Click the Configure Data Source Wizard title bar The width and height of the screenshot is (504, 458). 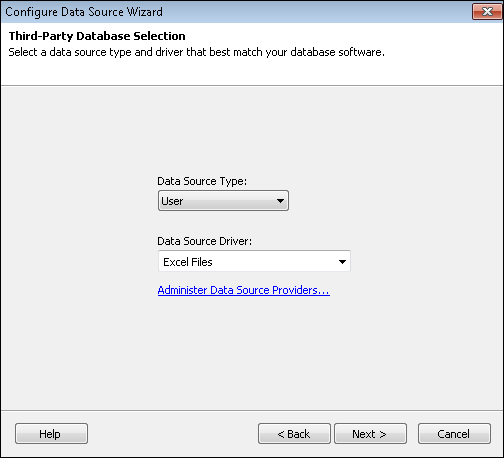click(x=233, y=12)
